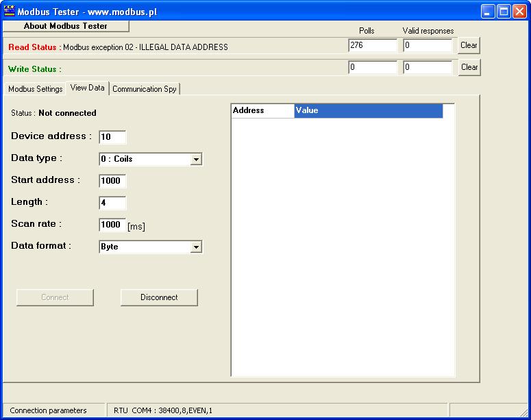531x420 pixels.
Task: Switch to the Modbus Settings tab
Action: [35, 89]
